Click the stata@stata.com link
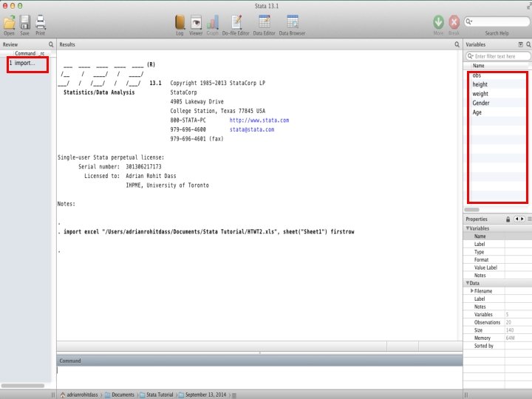Viewport: 532px width, 399px height. coord(252,129)
